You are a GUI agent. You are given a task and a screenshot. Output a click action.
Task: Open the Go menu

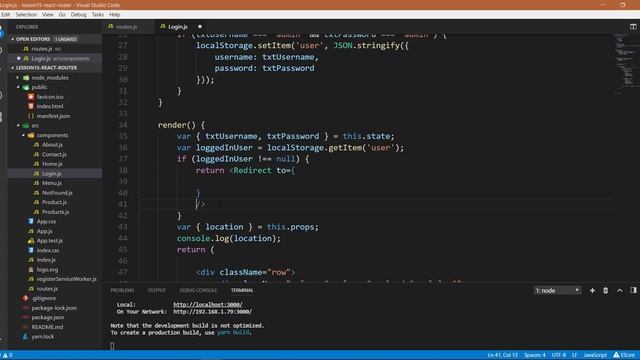(x=62, y=14)
